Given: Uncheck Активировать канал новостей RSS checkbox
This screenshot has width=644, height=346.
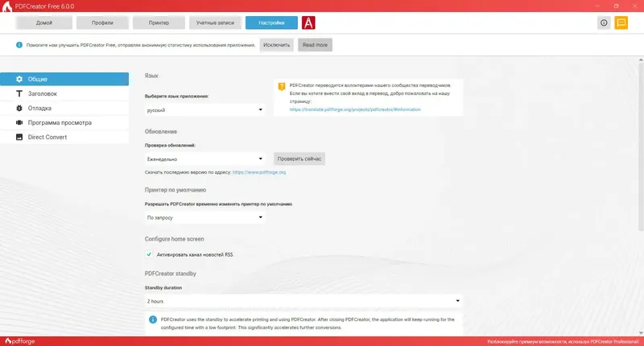Looking at the screenshot, I should (x=149, y=254).
